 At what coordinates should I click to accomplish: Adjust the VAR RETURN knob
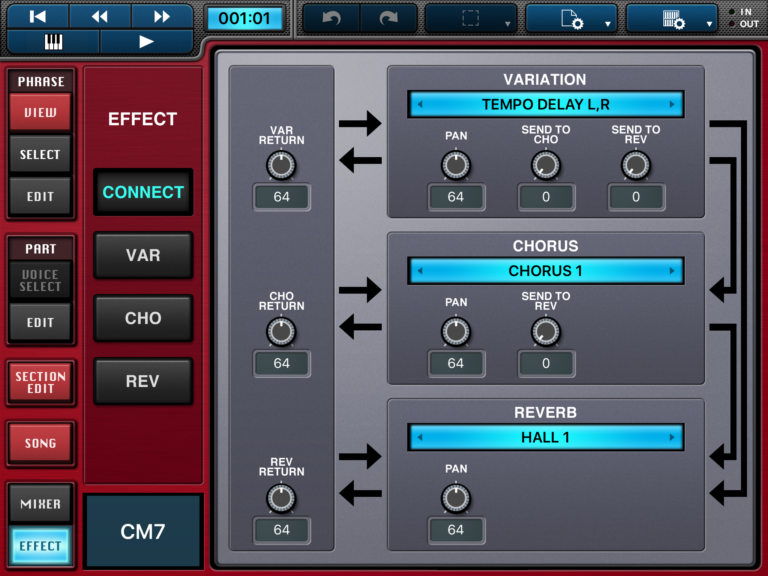[281, 165]
